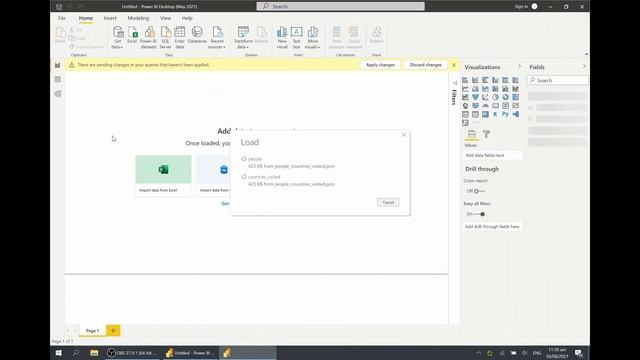Open the Format paint-roller tab

[x=486, y=134]
